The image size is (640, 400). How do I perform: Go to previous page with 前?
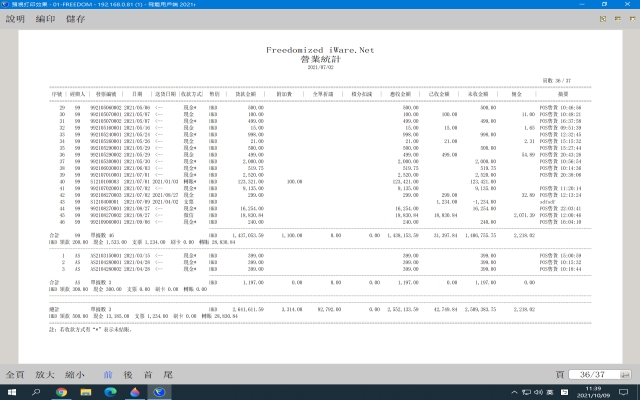point(107,372)
